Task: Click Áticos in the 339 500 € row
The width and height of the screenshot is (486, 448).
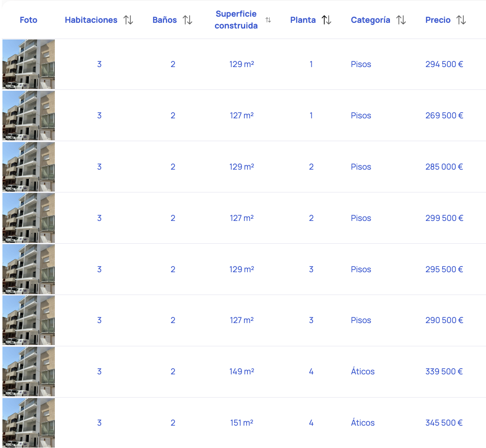Action: point(363,371)
